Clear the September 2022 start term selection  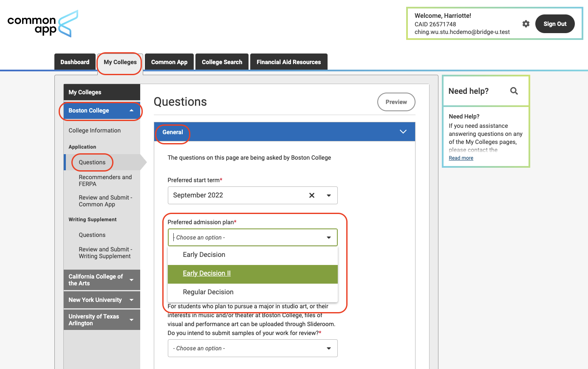click(x=312, y=195)
